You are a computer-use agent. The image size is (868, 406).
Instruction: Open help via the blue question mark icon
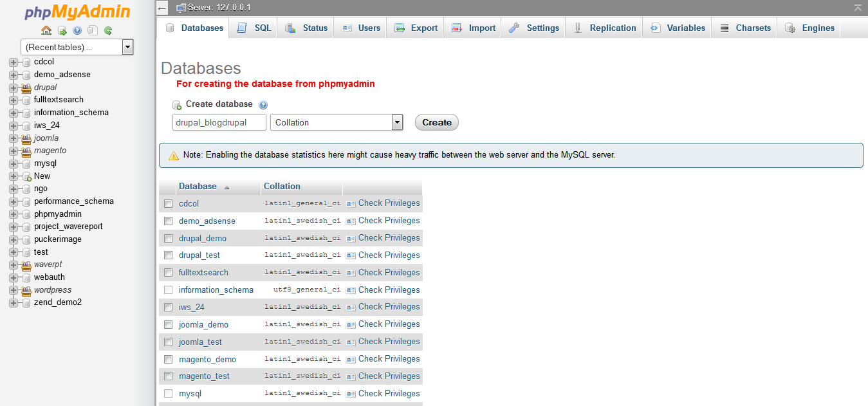pyautogui.click(x=77, y=30)
